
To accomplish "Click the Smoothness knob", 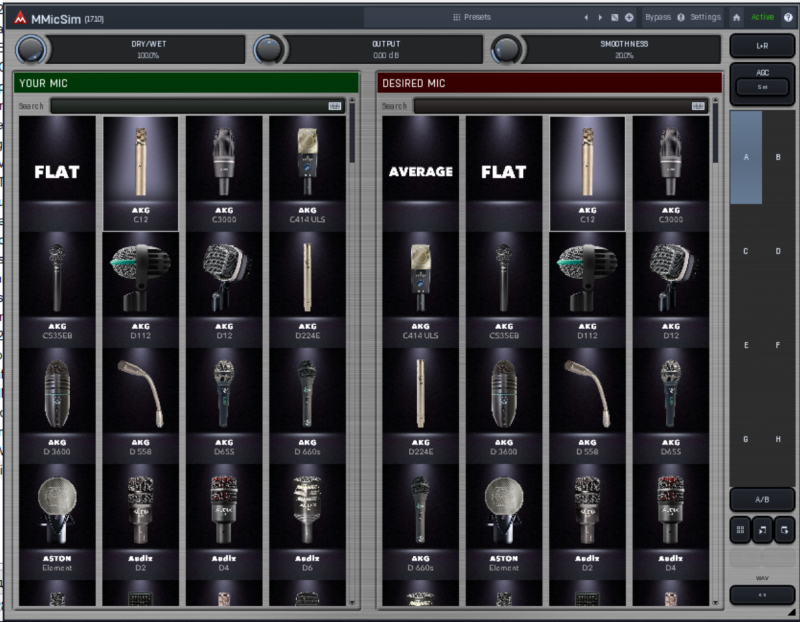I will [507, 49].
